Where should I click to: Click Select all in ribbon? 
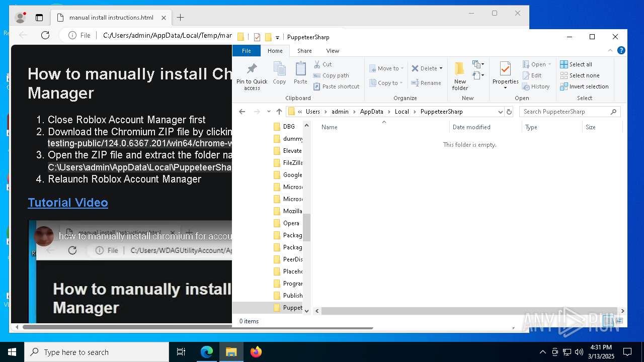pos(576,64)
